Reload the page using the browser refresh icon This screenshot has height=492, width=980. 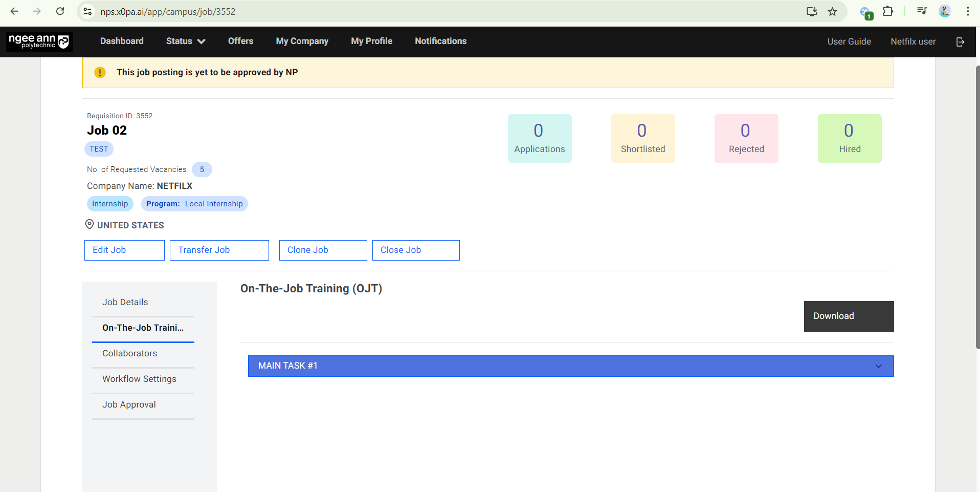pyautogui.click(x=60, y=11)
